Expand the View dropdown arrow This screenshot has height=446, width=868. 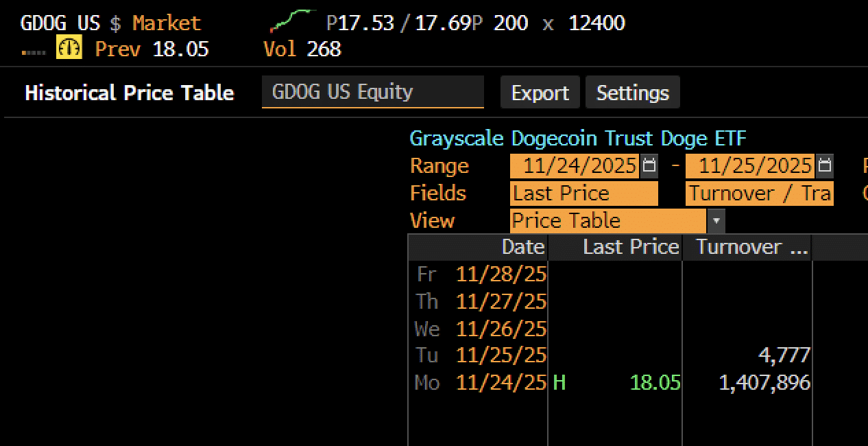pyautogui.click(x=716, y=221)
